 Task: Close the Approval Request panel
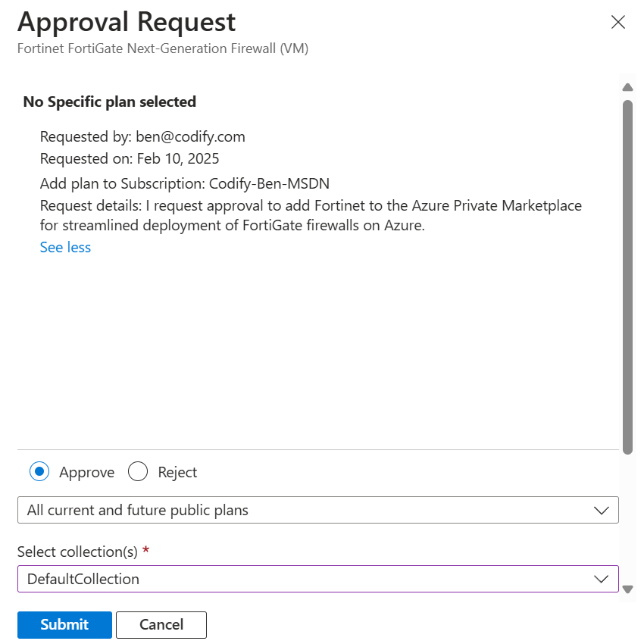pyautogui.click(x=617, y=22)
